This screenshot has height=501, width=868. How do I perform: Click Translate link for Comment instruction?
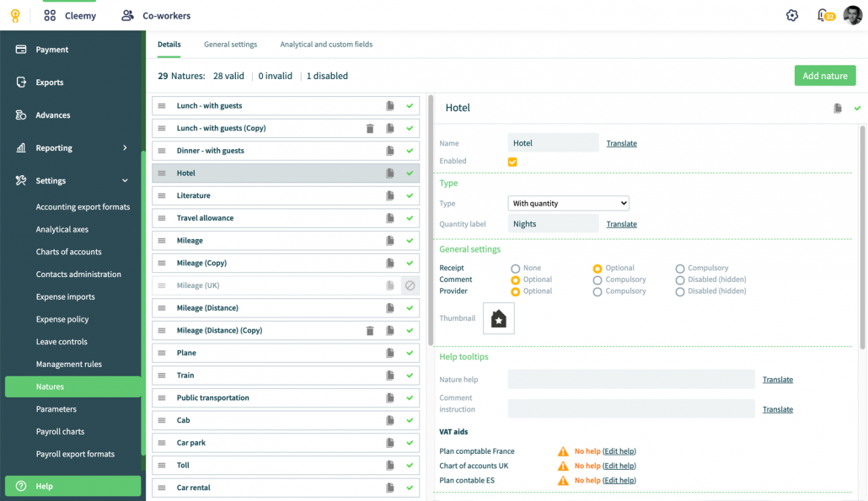point(777,409)
